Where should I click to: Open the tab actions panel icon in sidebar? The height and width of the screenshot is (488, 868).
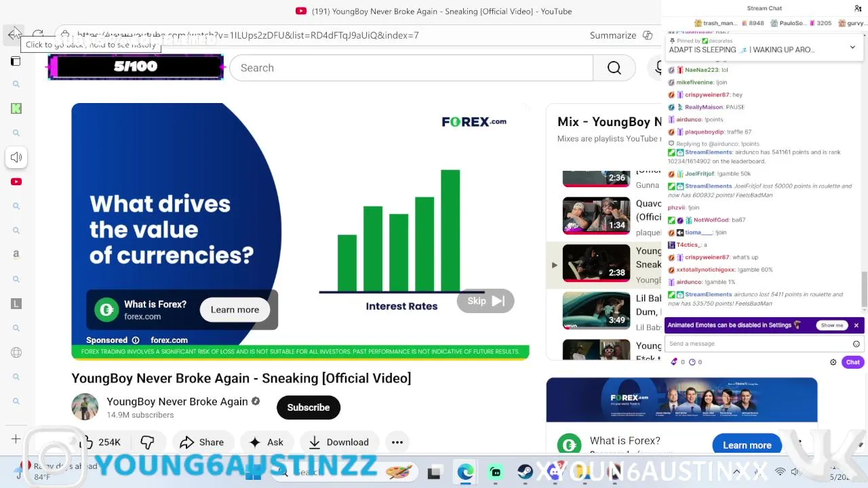16,62
